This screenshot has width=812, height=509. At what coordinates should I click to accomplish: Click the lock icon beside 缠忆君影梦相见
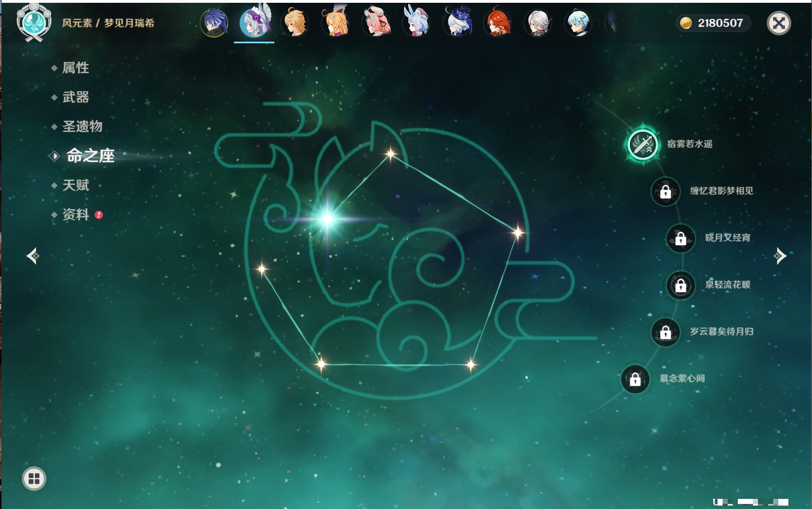(666, 191)
